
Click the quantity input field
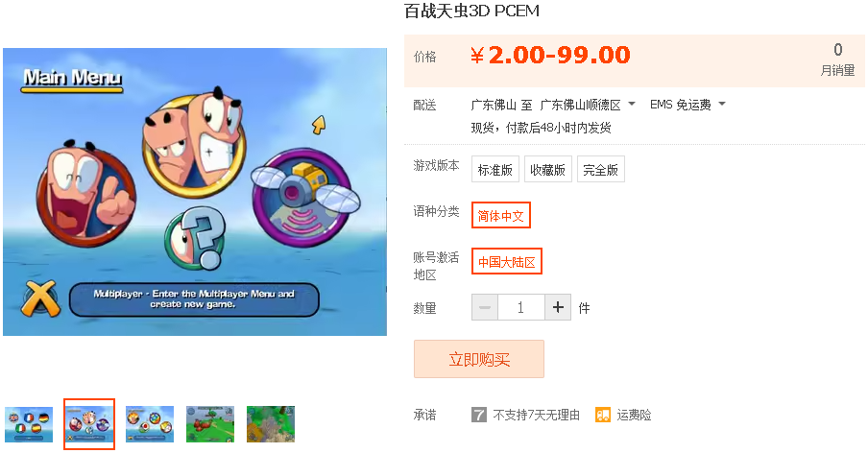point(521,307)
